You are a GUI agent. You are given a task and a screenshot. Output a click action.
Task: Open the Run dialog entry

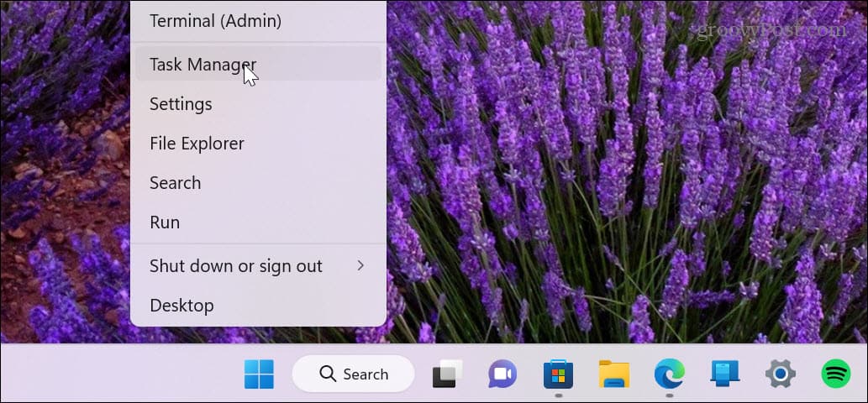[x=258, y=222]
